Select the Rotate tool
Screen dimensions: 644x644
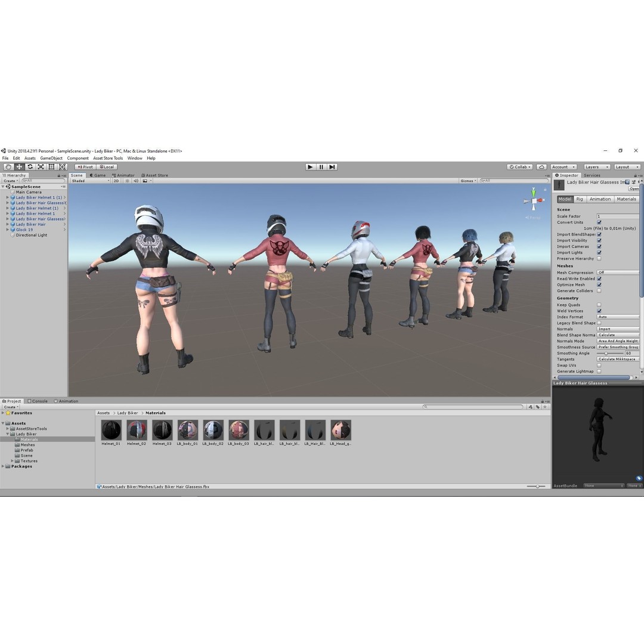(x=30, y=167)
